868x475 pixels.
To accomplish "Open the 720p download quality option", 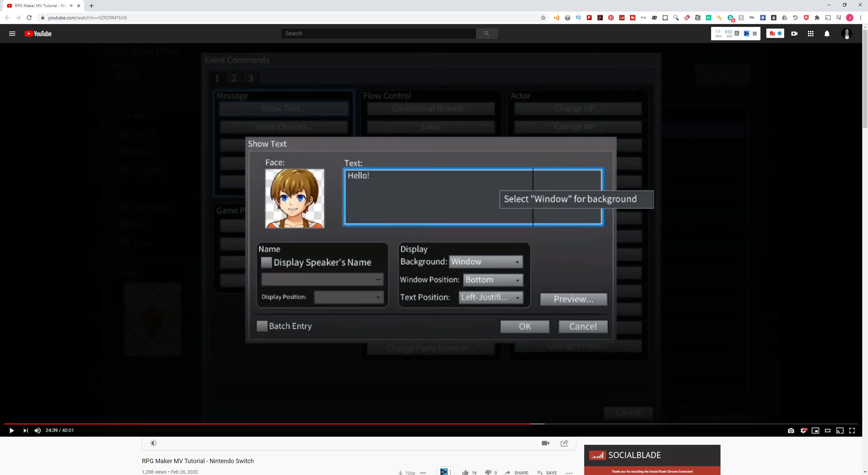I will pyautogui.click(x=407, y=473).
